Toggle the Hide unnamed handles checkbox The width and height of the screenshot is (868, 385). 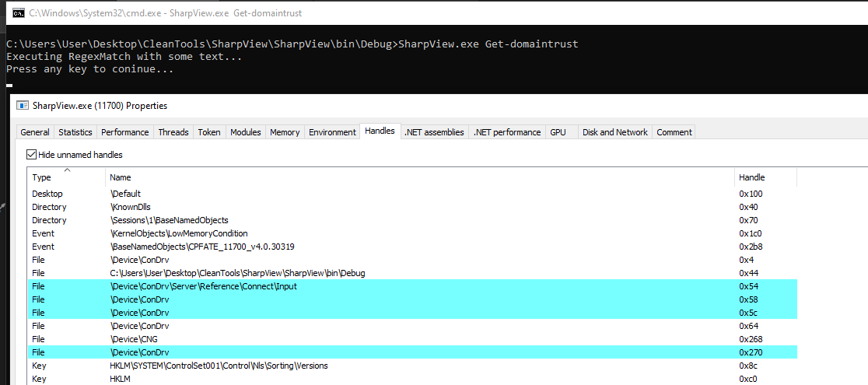(x=32, y=155)
